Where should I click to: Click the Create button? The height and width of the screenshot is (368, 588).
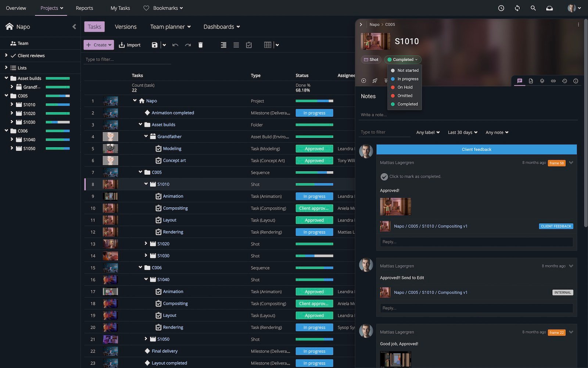pos(98,45)
